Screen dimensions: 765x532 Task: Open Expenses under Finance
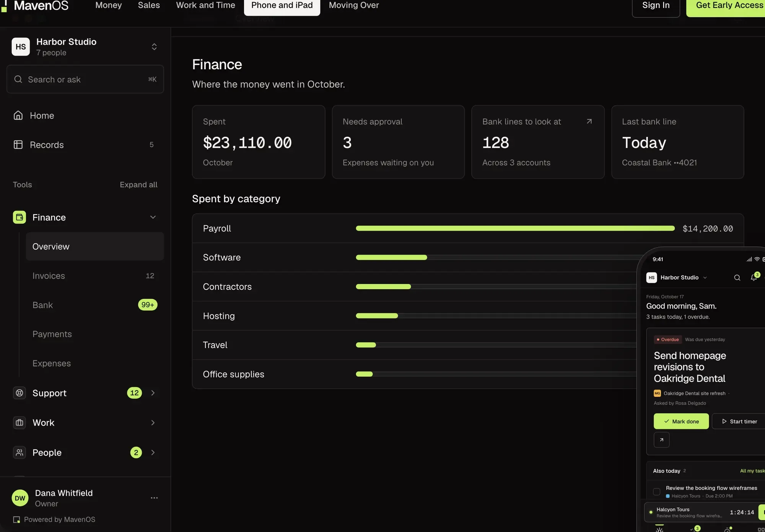95,363
